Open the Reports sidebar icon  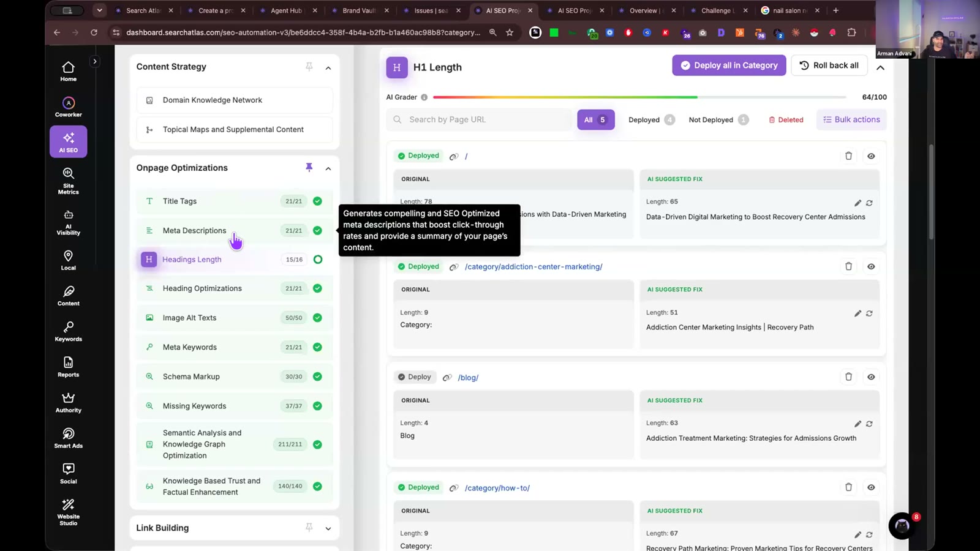(x=68, y=367)
